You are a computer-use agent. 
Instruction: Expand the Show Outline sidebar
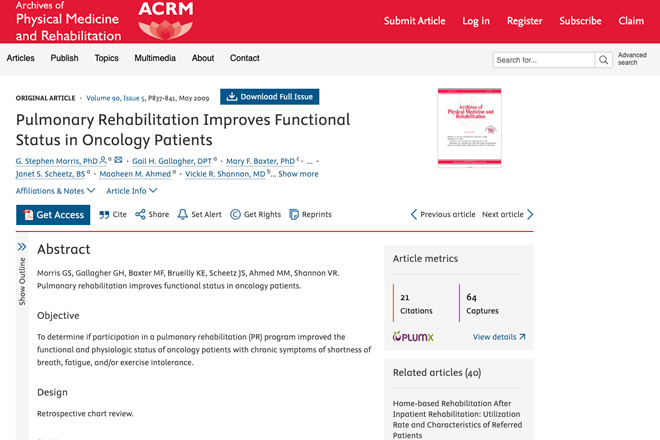[x=22, y=274]
